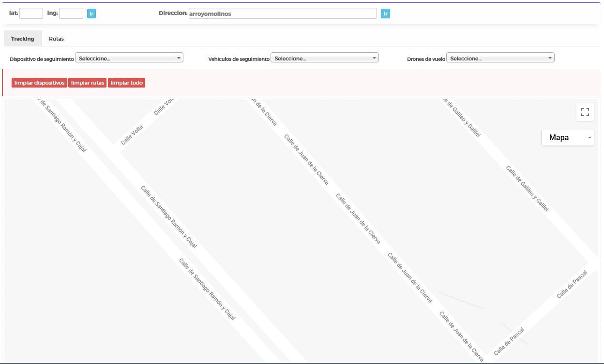Click the complete Calle de Galileo y Galilei label
This screenshot has width=604, height=364.
pos(527,189)
